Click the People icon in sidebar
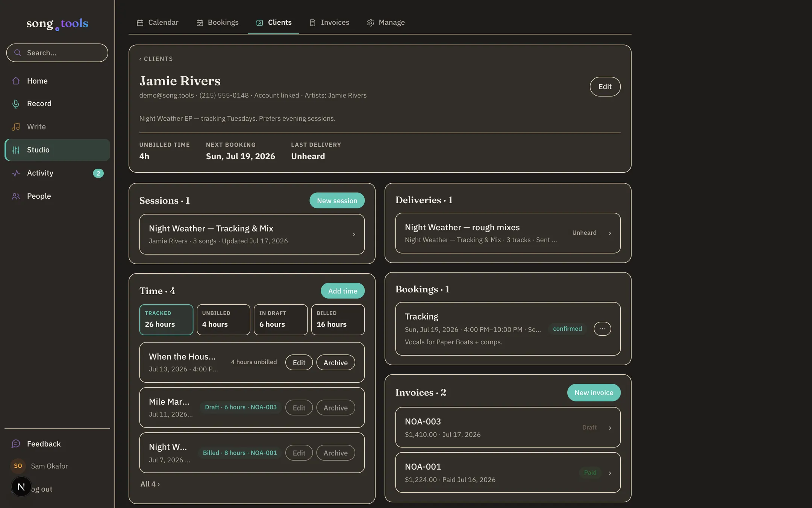The height and width of the screenshot is (508, 812). click(x=16, y=196)
